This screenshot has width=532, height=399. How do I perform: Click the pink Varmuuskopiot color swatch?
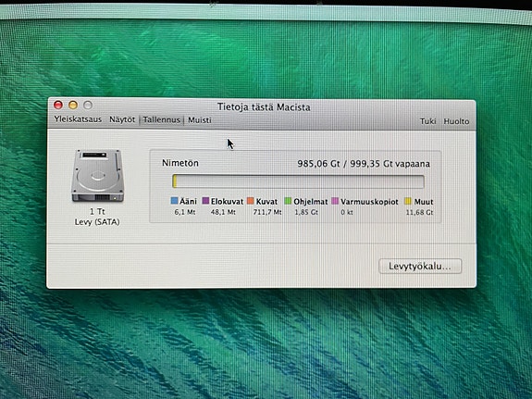335,201
